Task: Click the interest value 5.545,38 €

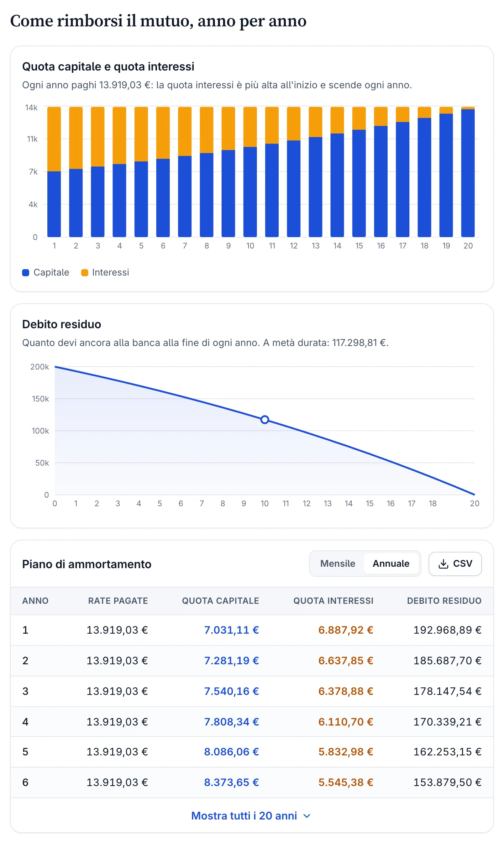Action: pos(346,782)
